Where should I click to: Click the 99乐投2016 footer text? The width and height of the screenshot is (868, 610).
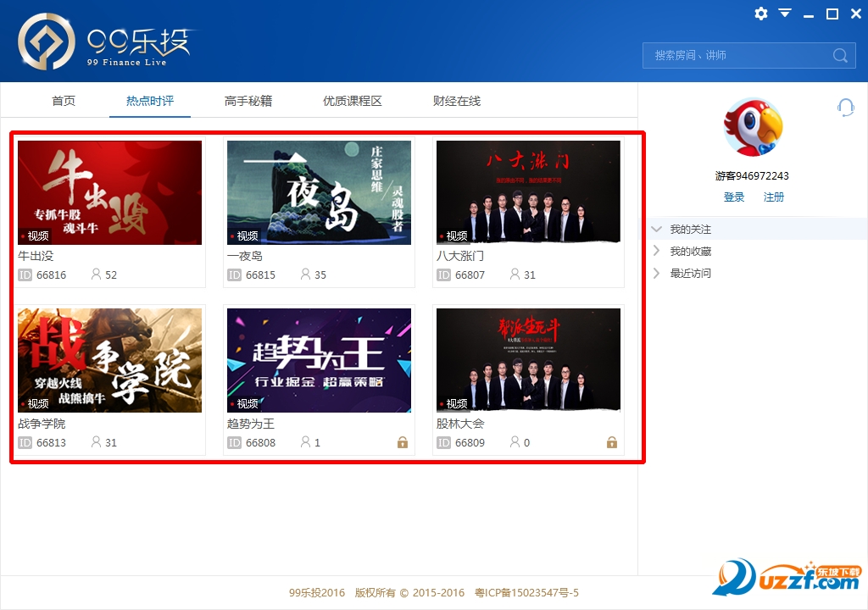tap(317, 593)
